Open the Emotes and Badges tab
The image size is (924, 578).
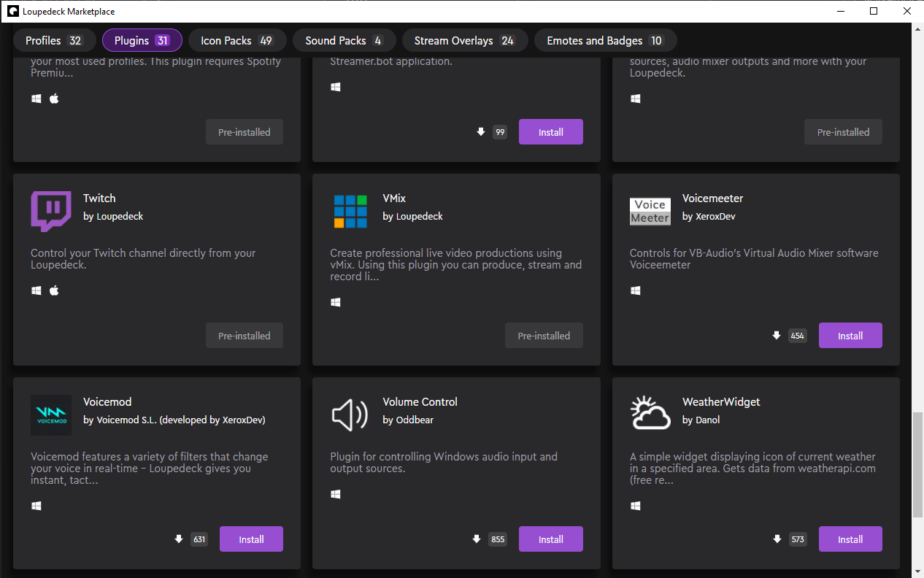[x=606, y=41]
